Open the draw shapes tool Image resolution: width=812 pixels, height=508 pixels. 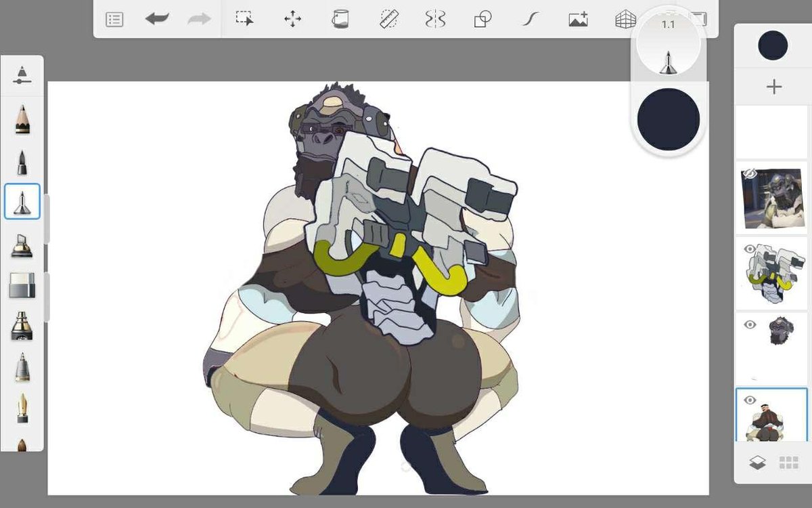click(482, 19)
